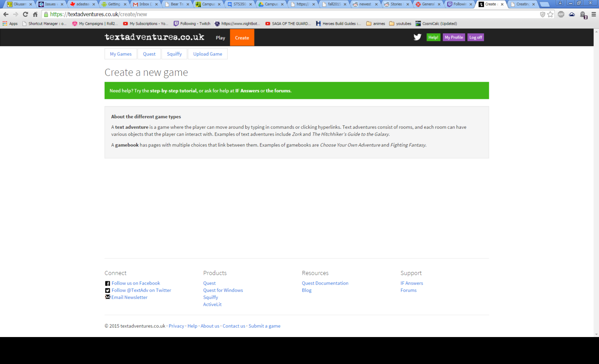The image size is (599, 364).
Task: Click the About us footer link
Action: click(210, 326)
